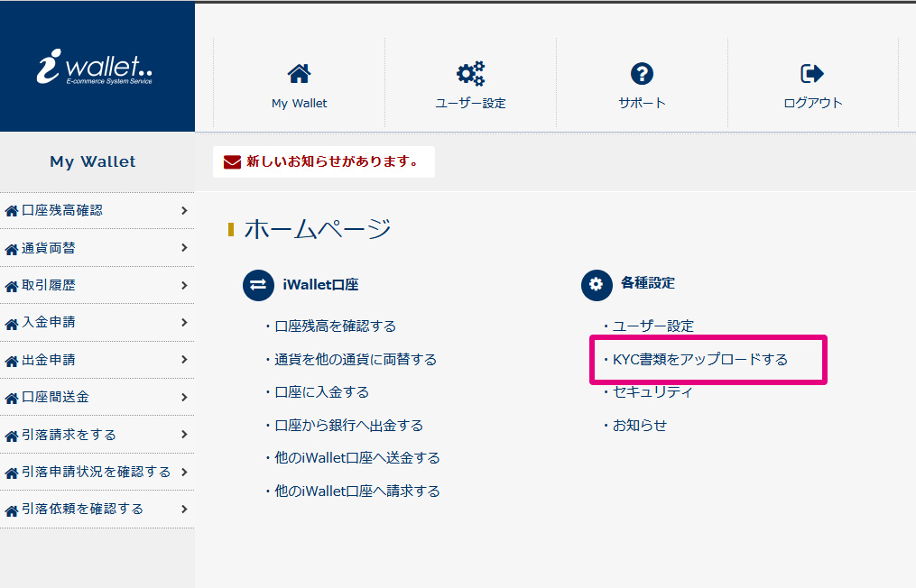Image resolution: width=916 pixels, height=588 pixels.
Task: Click the house icon beside 入金申請
Action: [x=12, y=324]
